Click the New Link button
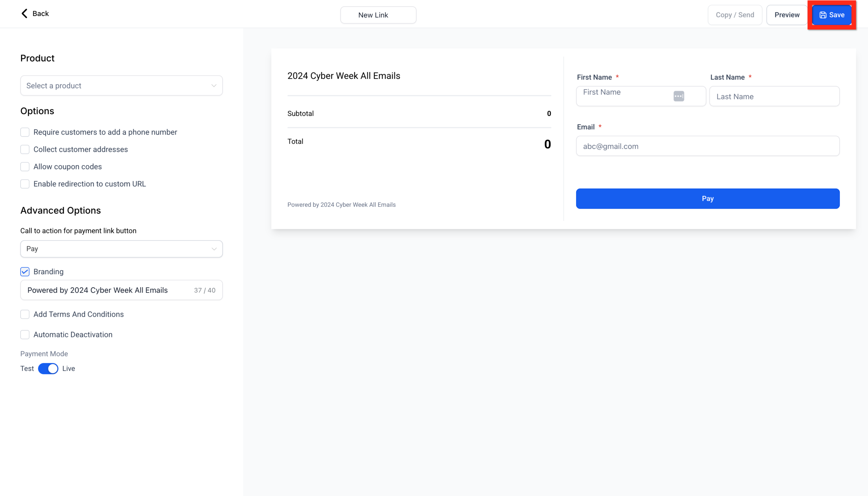The height and width of the screenshot is (496, 868). point(378,15)
